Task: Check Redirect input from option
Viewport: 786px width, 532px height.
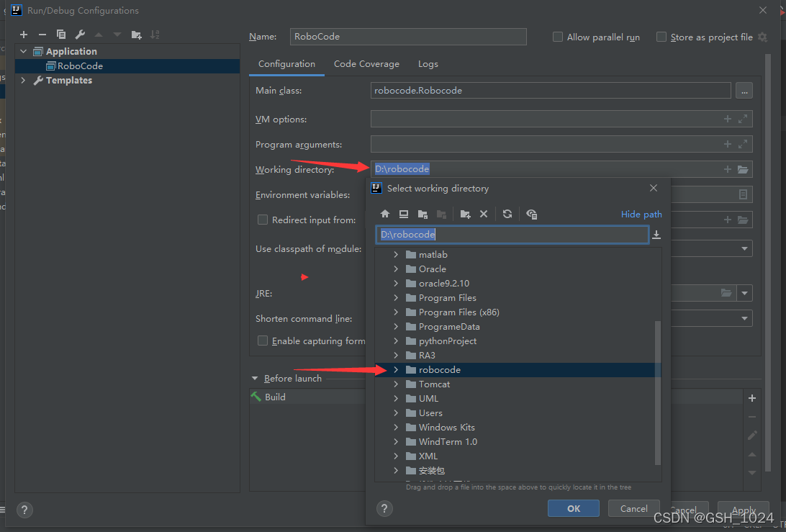Action: click(x=263, y=220)
